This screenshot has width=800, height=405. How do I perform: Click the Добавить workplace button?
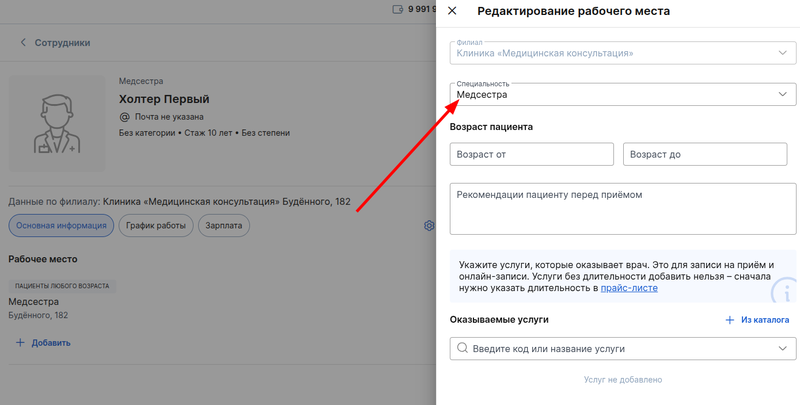(43, 343)
